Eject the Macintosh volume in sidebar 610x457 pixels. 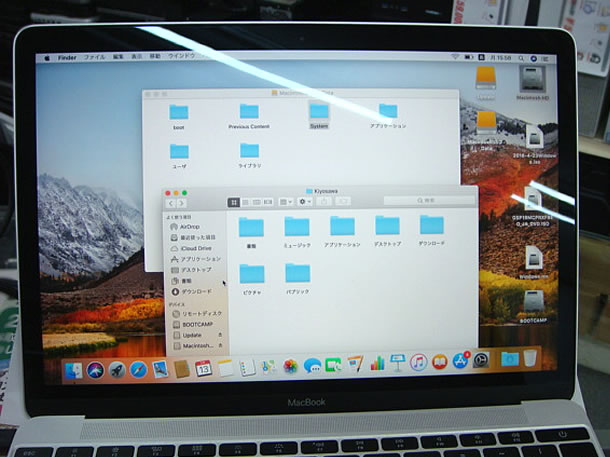pos(221,345)
